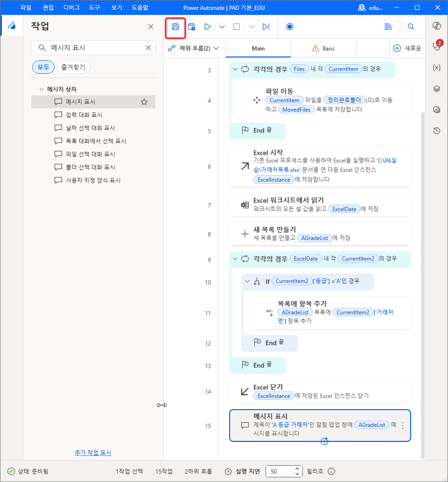Select 파일 선택 대화 표시 action
This screenshot has width=448, height=482.
pyautogui.click(x=93, y=154)
